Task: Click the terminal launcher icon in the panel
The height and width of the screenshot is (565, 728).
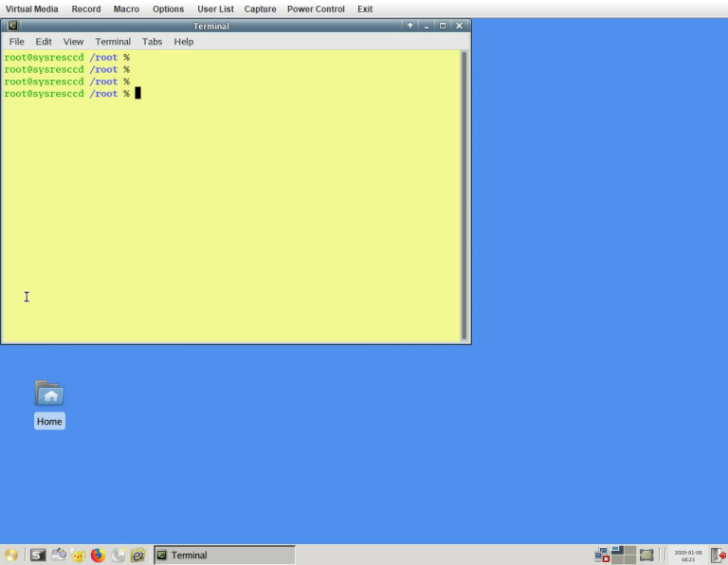Action: [x=38, y=556]
